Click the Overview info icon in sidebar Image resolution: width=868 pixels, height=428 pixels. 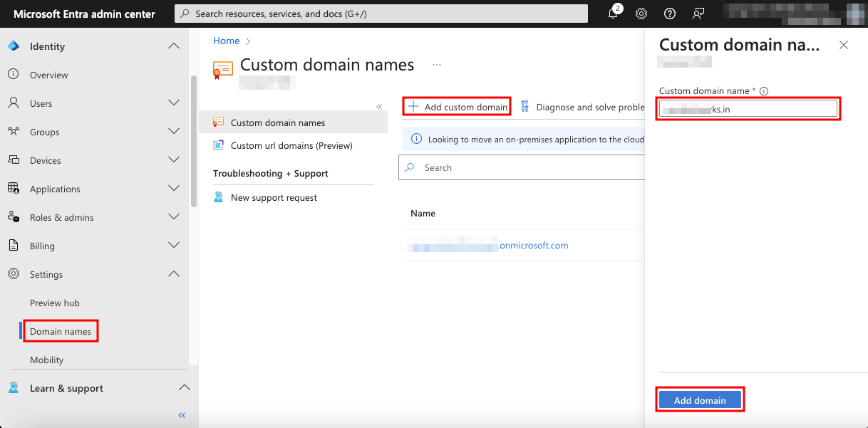[x=13, y=75]
